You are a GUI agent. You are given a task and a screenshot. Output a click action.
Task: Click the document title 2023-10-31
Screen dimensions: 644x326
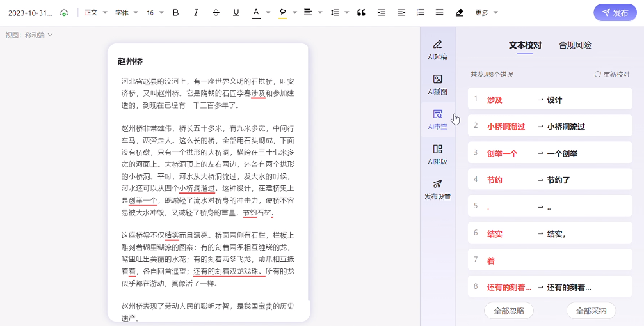click(30, 13)
